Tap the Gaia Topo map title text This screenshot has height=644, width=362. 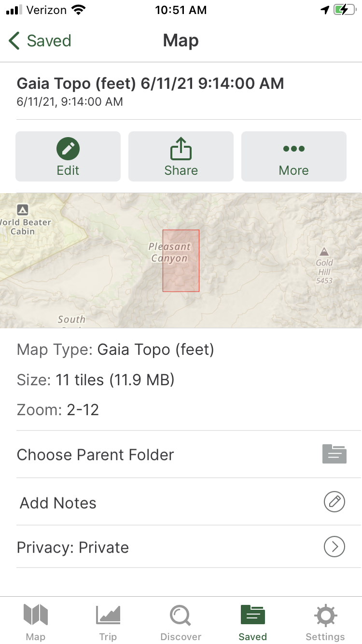[x=150, y=84]
